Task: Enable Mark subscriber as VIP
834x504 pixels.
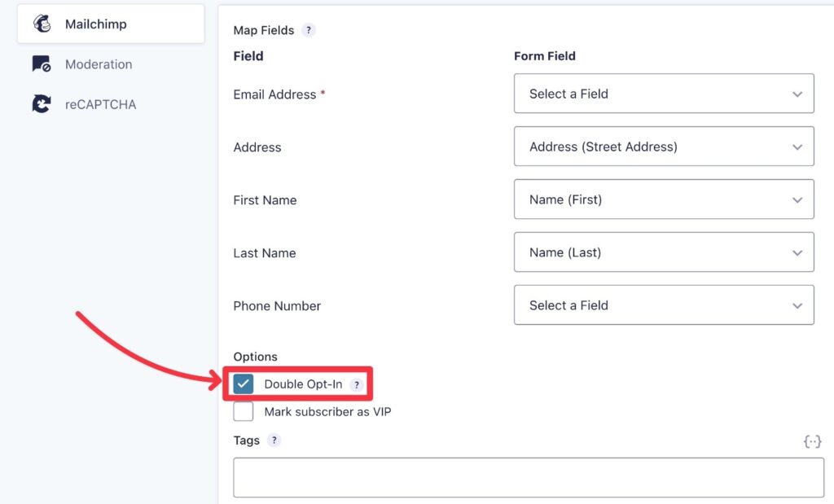Action: (243, 411)
